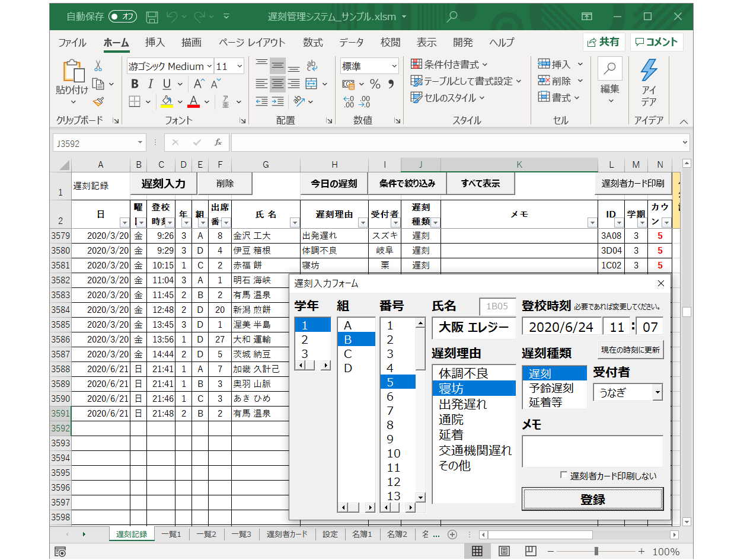The height and width of the screenshot is (560, 747).
Task: Open the Name Box dropdown beside J3592
Action: (x=140, y=143)
